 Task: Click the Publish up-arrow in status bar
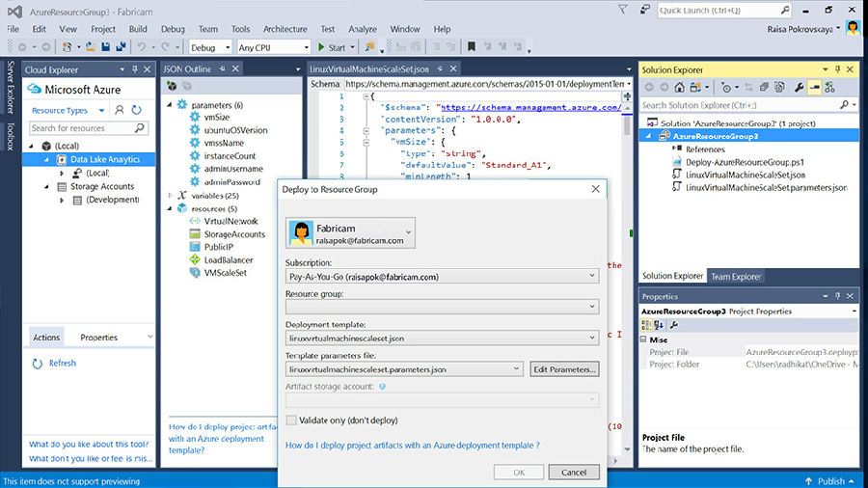(809, 481)
